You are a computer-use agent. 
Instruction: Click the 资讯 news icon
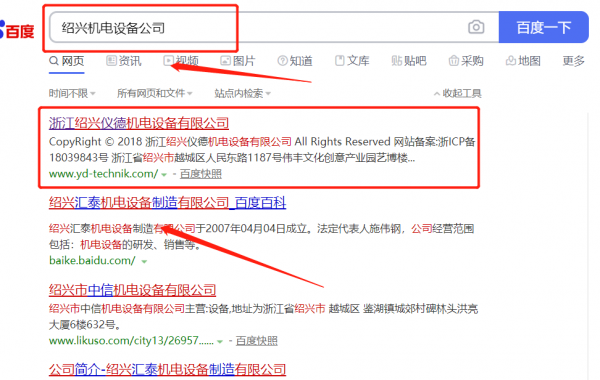(x=111, y=60)
